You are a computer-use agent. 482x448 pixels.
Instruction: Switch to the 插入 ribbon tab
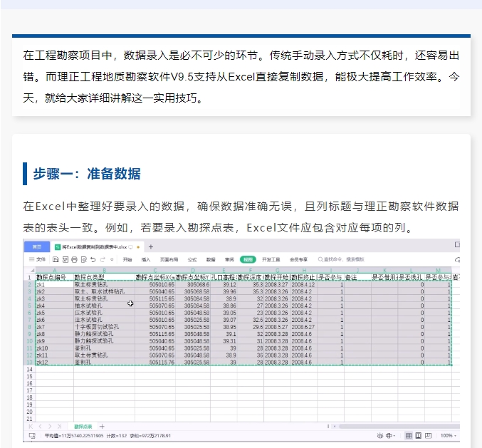click(x=146, y=260)
